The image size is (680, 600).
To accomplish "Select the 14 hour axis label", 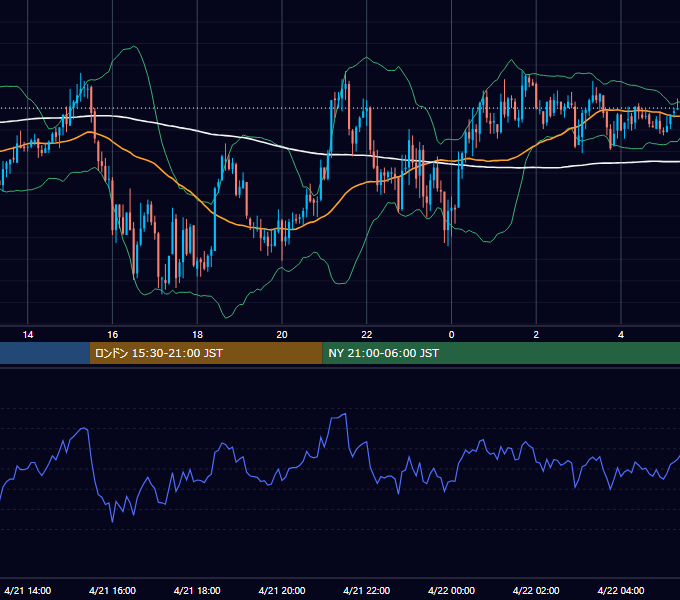I will pyautogui.click(x=28, y=335).
